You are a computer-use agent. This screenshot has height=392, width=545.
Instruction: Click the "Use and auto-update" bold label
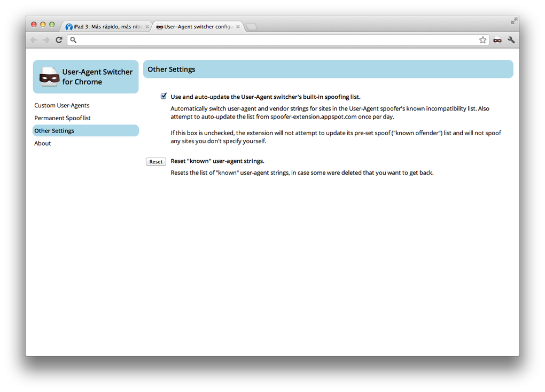265,97
